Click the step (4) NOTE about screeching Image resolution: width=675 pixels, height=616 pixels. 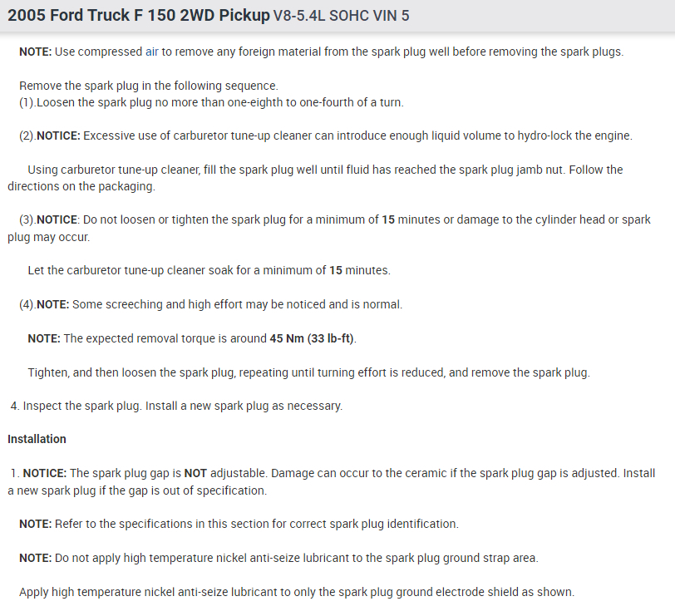(210, 304)
